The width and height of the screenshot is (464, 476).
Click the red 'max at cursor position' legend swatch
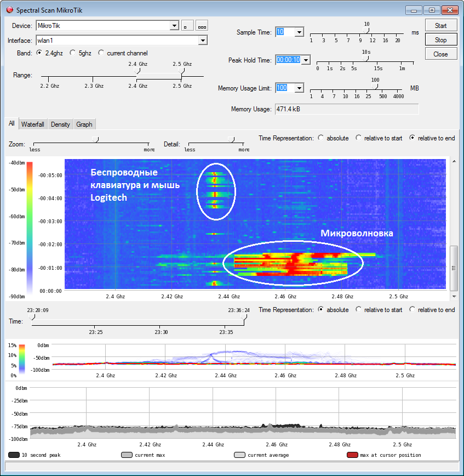pos(352,455)
